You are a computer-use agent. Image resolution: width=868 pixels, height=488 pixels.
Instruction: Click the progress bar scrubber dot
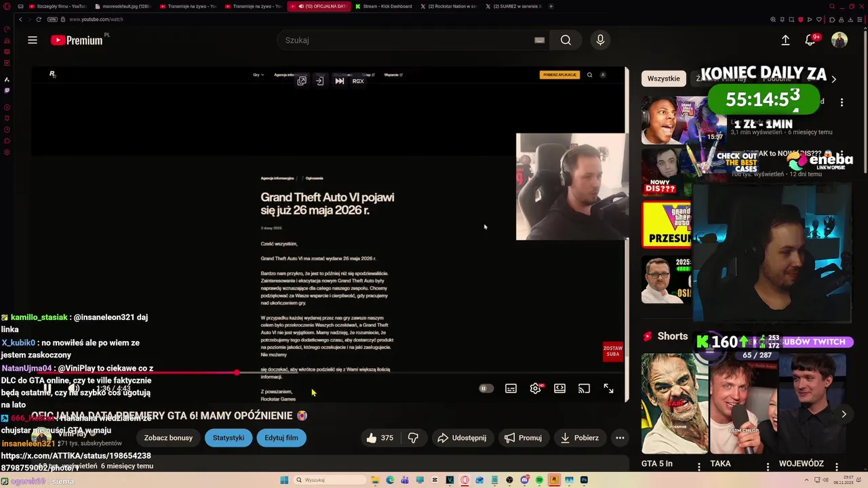coord(237,373)
